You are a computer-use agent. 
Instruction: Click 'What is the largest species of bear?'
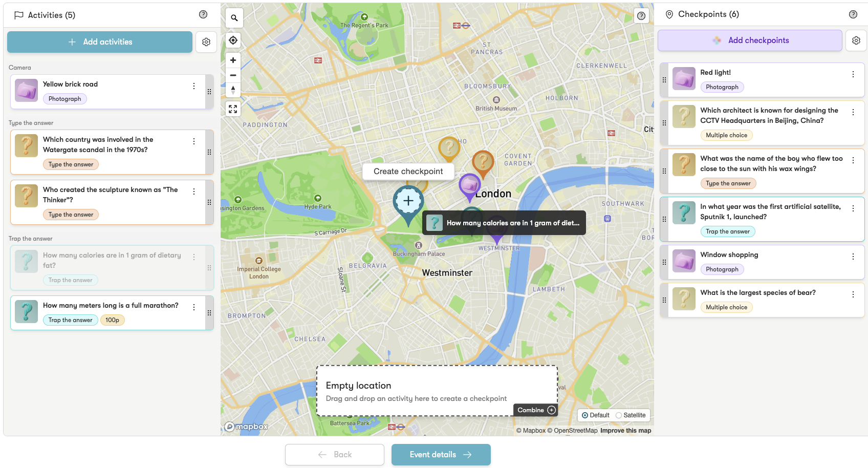pos(758,293)
